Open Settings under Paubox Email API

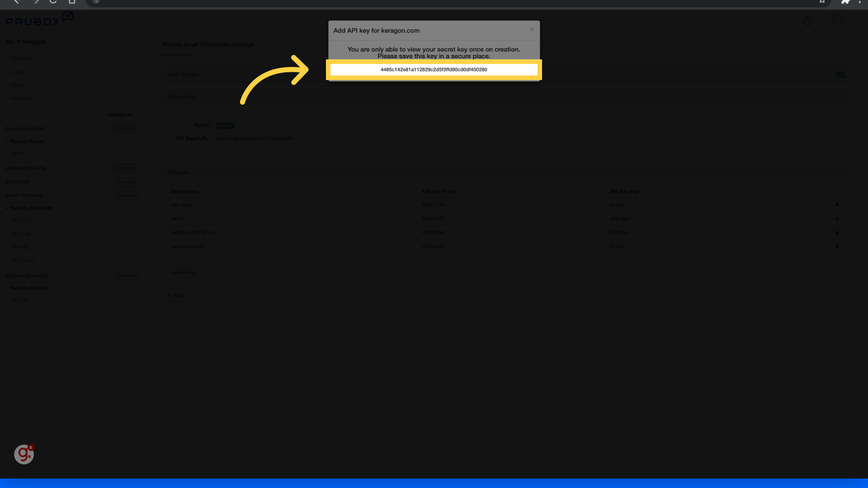coord(20,247)
